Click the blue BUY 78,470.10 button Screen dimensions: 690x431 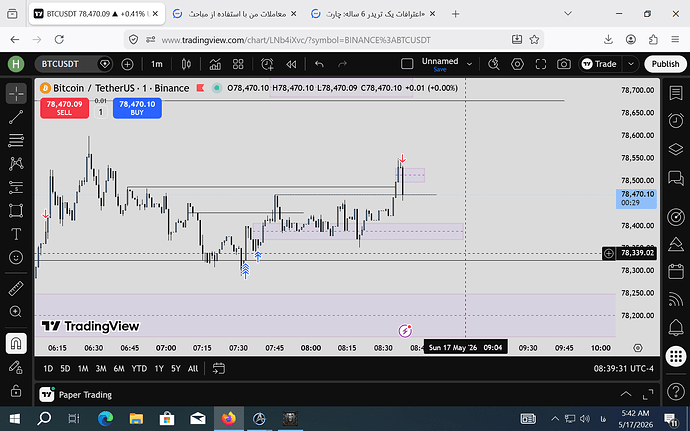pyautogui.click(x=137, y=108)
